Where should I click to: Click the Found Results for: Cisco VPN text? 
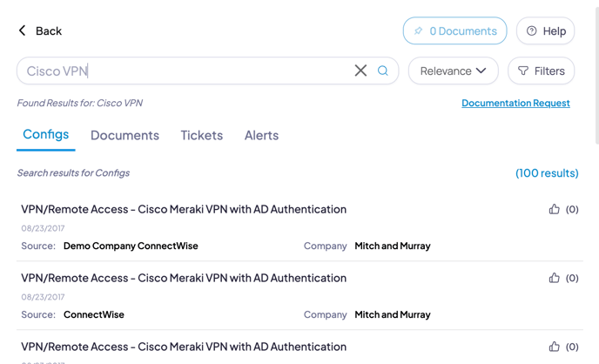tap(80, 103)
